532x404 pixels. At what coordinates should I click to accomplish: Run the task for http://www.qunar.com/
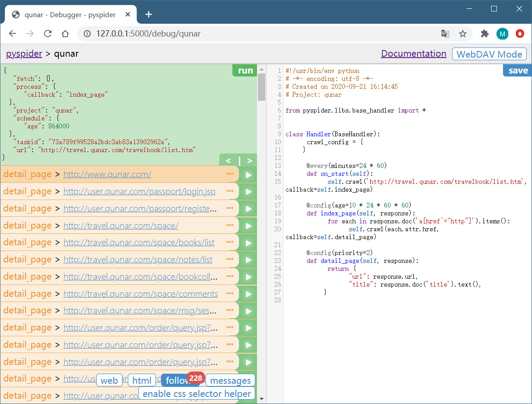248,175
